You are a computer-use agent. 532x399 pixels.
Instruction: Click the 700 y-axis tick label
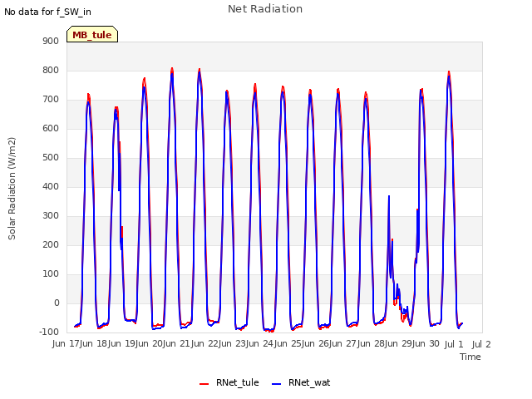51,100
